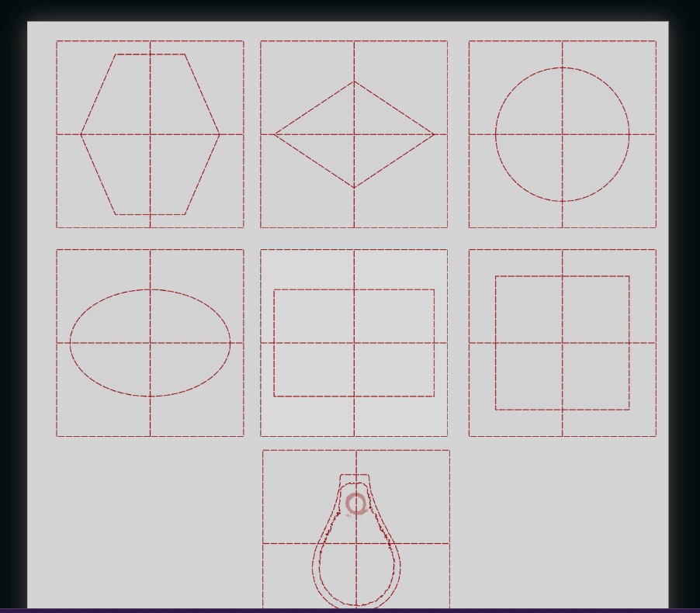700x613 pixels.
Task: Pick the diamond's bottom vertex
Action: [x=354, y=188]
